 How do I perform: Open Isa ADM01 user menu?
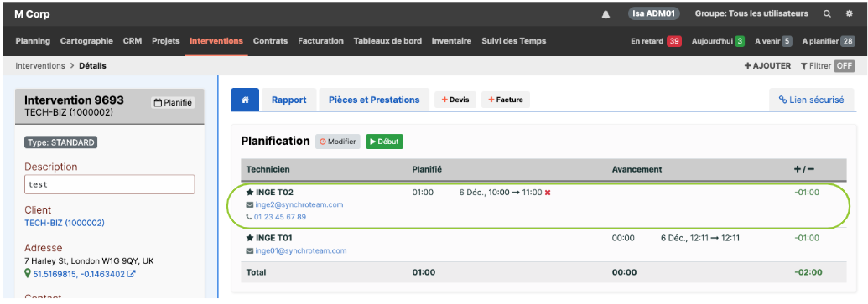coord(653,13)
